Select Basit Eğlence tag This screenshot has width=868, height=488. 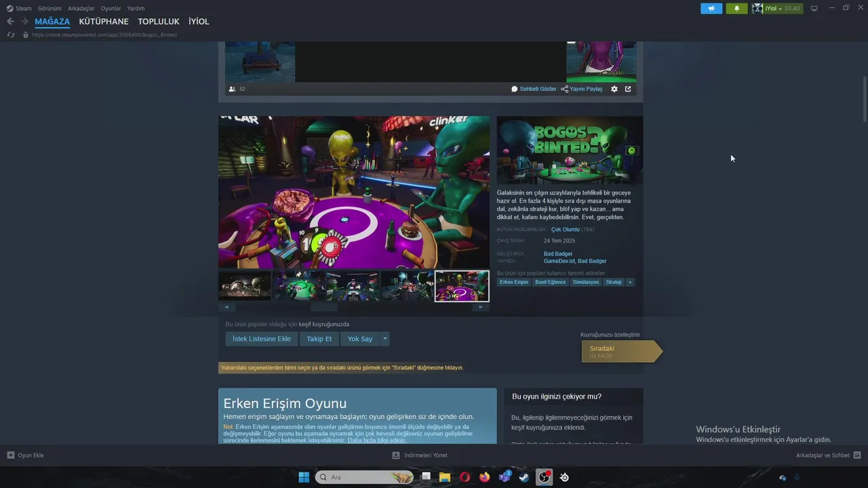click(551, 282)
